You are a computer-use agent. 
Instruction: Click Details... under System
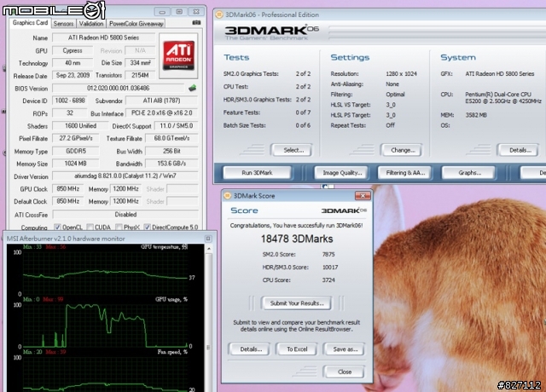(520, 150)
